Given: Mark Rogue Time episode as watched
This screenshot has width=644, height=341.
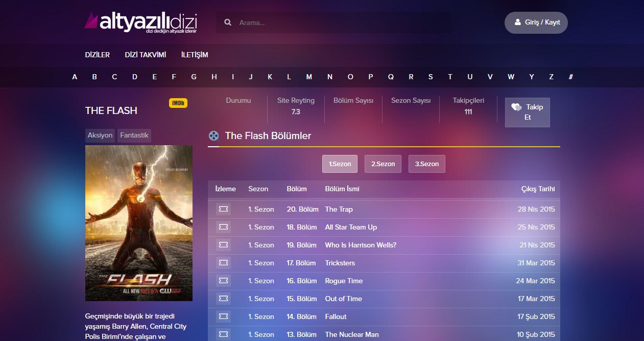Looking at the screenshot, I should pyautogui.click(x=223, y=281).
